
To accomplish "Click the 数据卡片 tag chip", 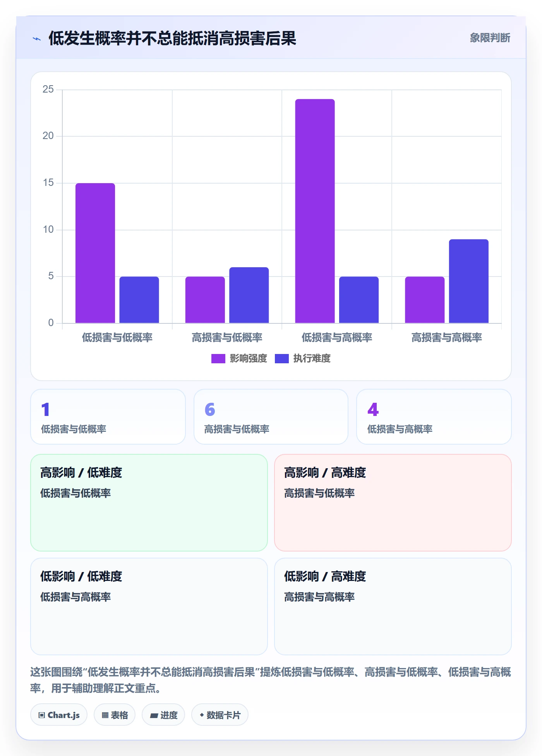I will [x=220, y=715].
